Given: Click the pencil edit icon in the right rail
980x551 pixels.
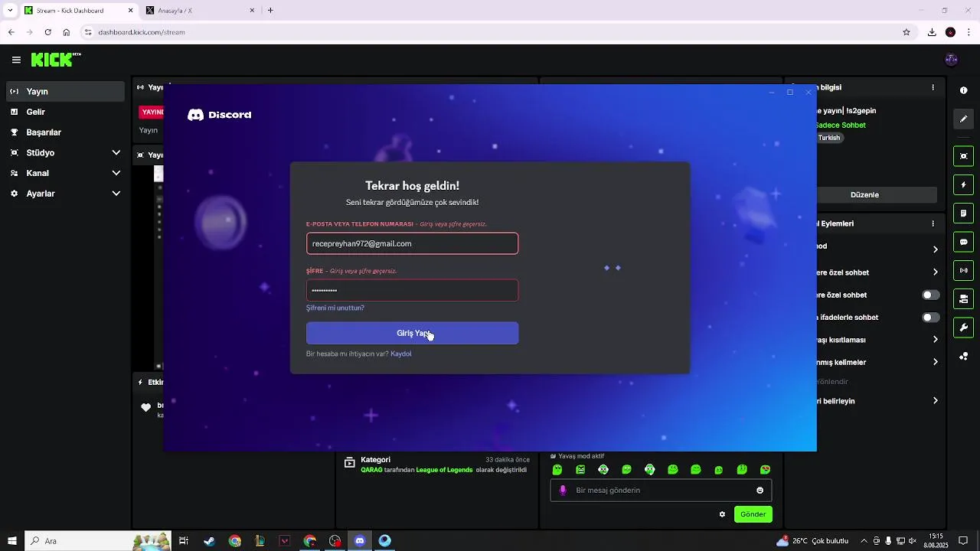Looking at the screenshot, I should pos(963,119).
